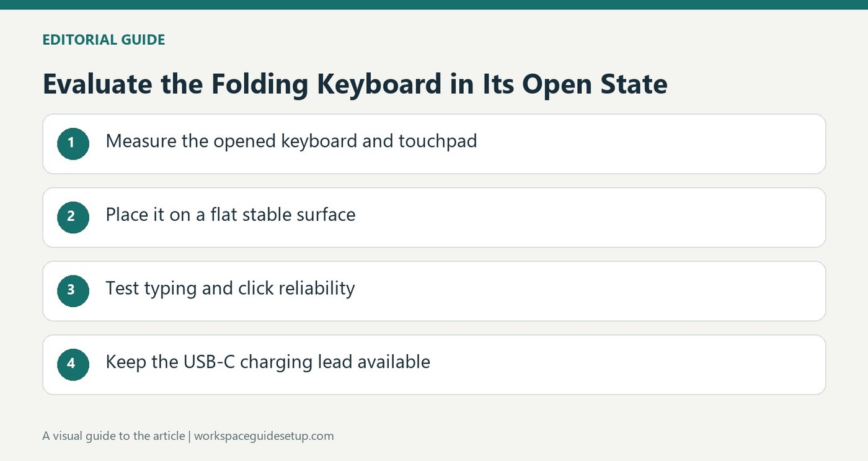This screenshot has height=461, width=868.
Task: Open the workspaceguidesetup.com footer link
Action: click(263, 436)
